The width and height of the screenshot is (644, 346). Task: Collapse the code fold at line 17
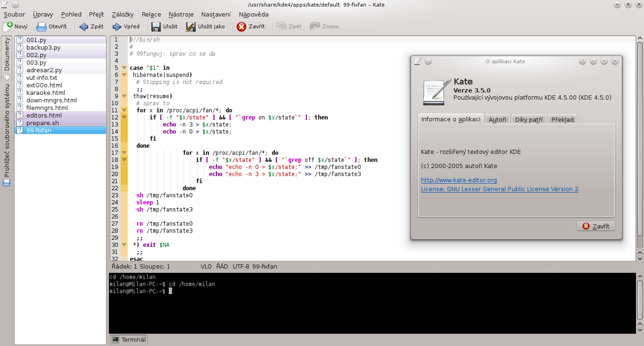pyautogui.click(x=124, y=153)
